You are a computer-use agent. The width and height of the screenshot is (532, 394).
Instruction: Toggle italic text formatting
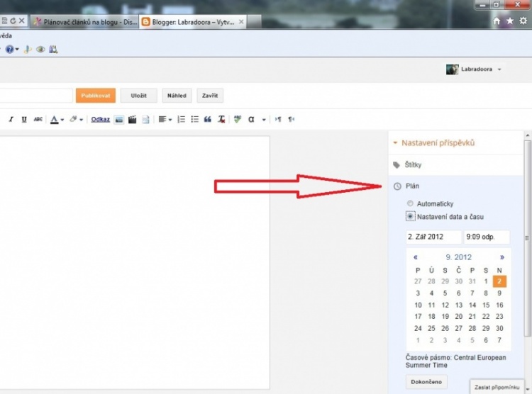click(9, 120)
